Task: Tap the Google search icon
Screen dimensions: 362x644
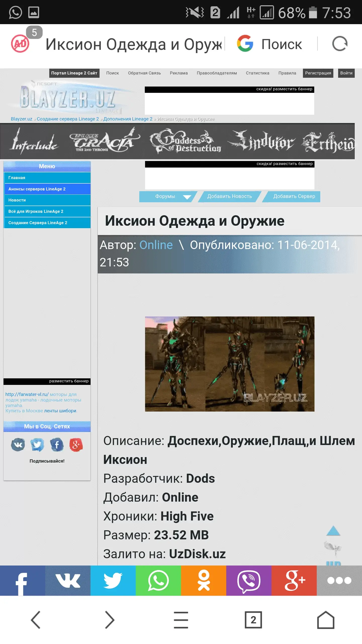Action: (245, 44)
